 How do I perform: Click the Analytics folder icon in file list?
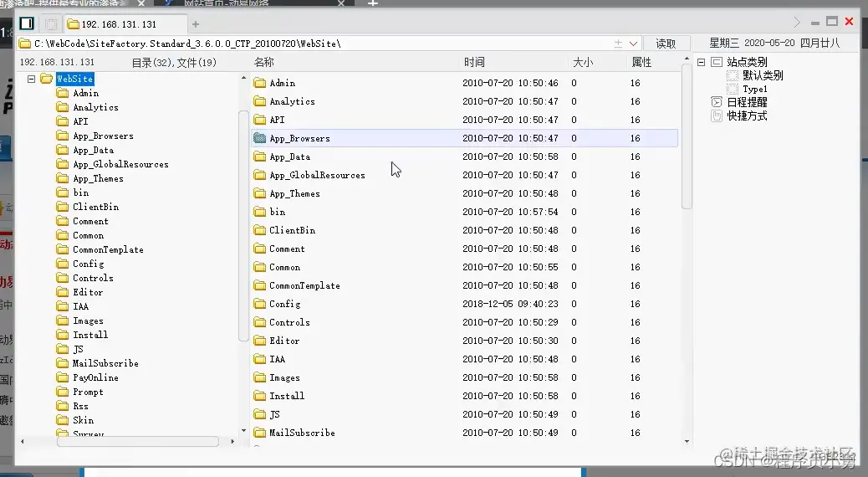pos(259,101)
